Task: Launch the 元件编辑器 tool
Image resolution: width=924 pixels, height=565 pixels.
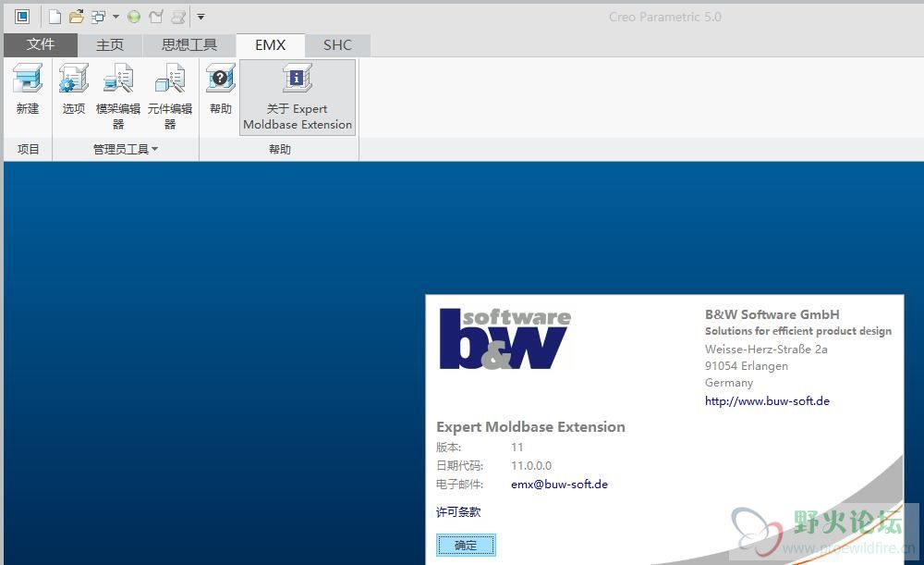Action: (170, 96)
